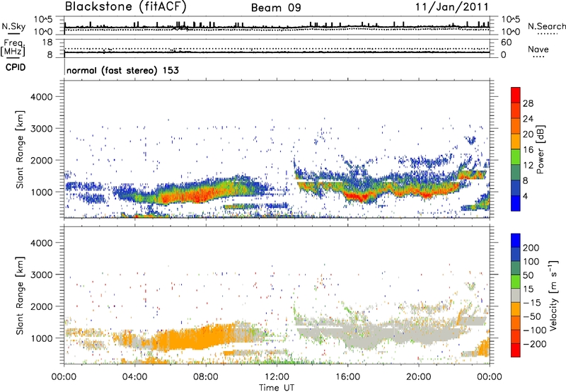Click the "2000" tick of velocity panel
Image resolution: width=566 pixels, height=392 pixels.
point(41,306)
